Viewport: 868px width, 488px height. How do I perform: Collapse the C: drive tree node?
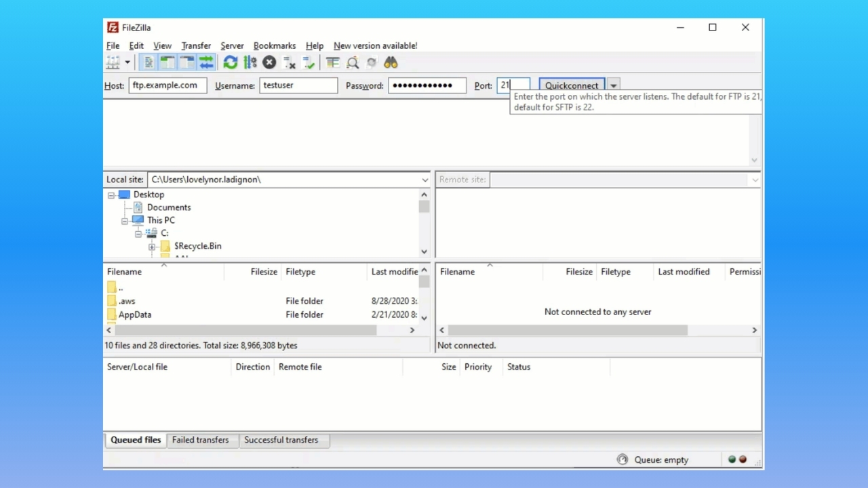tap(138, 233)
